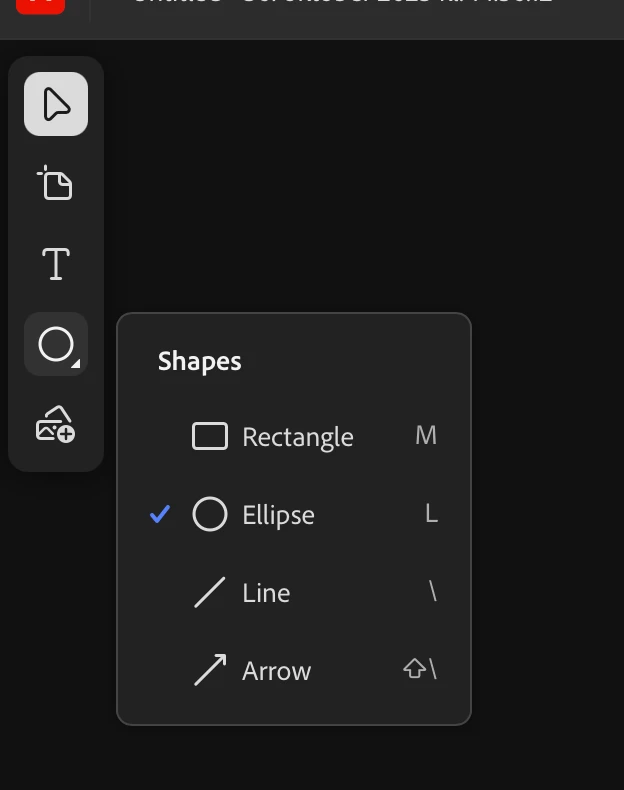Click the blue checkmark next to Ellipse
This screenshot has width=624, height=790.
pyautogui.click(x=160, y=514)
